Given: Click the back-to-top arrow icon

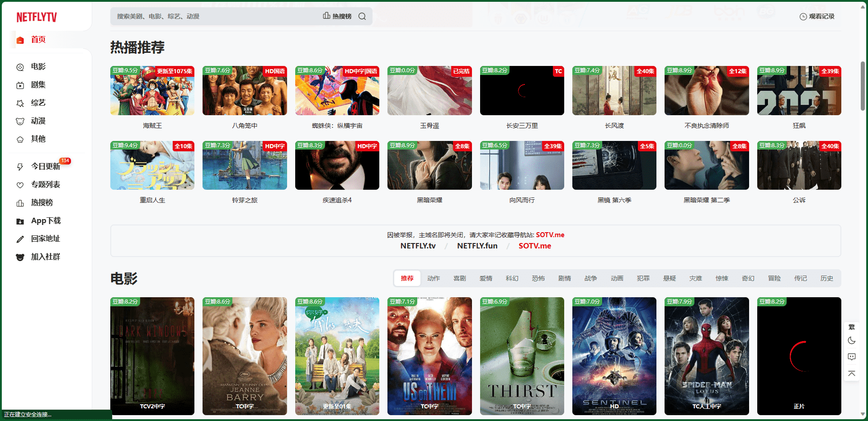Looking at the screenshot, I should (x=852, y=373).
